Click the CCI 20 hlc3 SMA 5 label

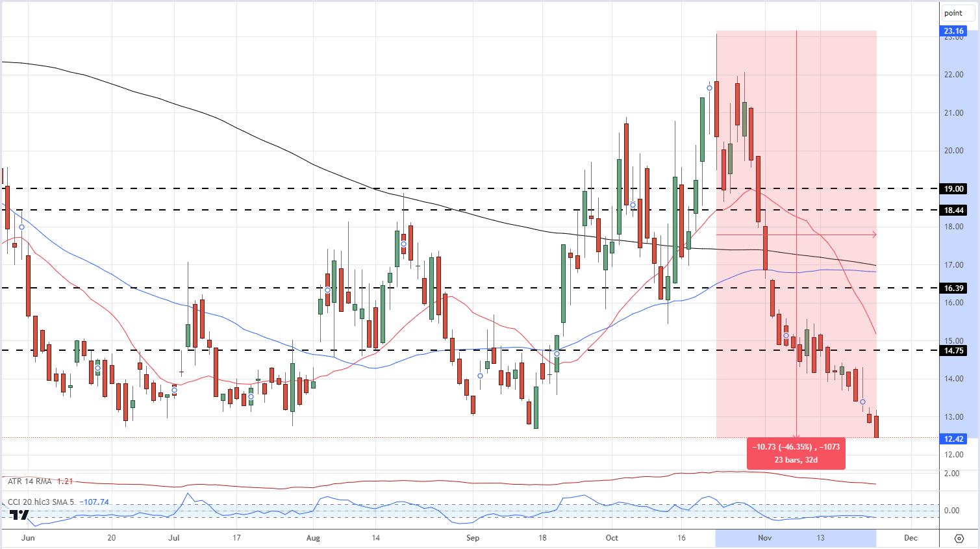pyautogui.click(x=41, y=502)
